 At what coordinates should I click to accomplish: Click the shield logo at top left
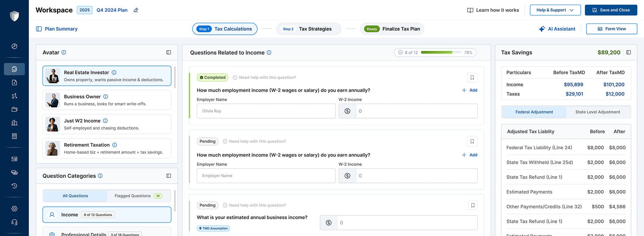tap(14, 16)
